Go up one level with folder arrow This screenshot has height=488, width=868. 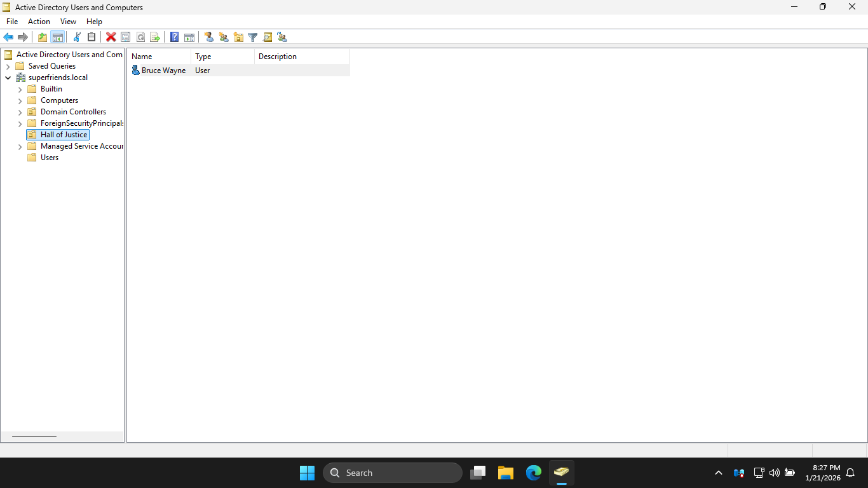tap(42, 37)
